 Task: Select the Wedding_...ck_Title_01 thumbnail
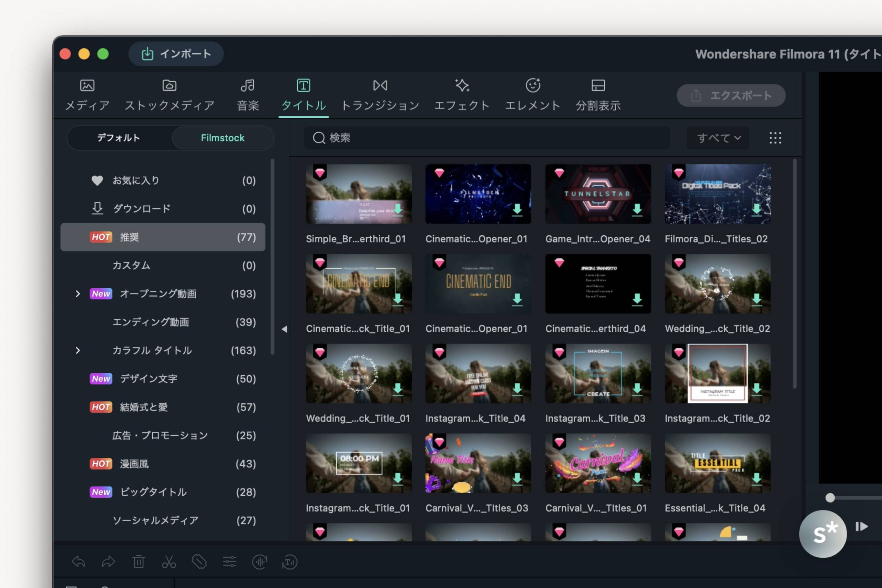pos(359,373)
